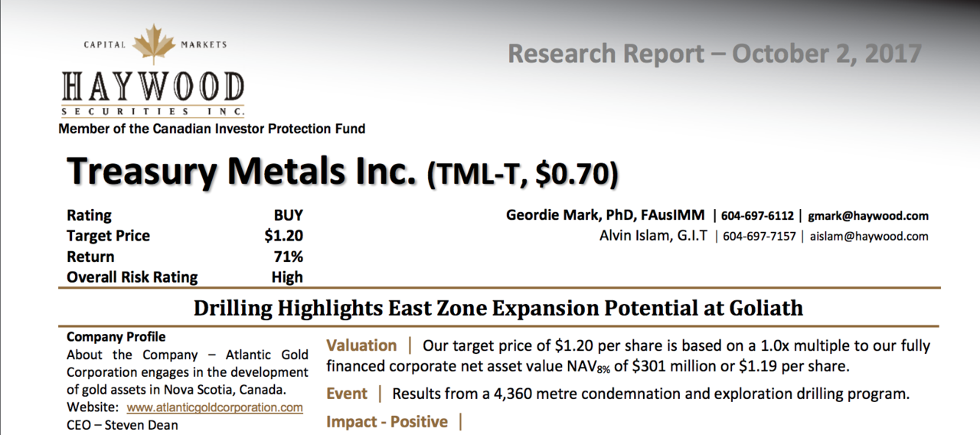Click the CEO – Steven Dean line
Viewport: 980px width, 435px height.
pos(122,424)
